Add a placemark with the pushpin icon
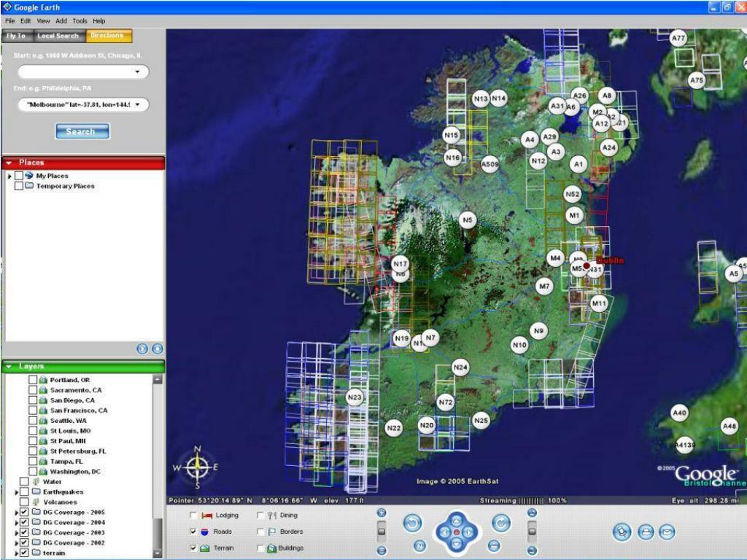The image size is (747, 560). click(622, 532)
